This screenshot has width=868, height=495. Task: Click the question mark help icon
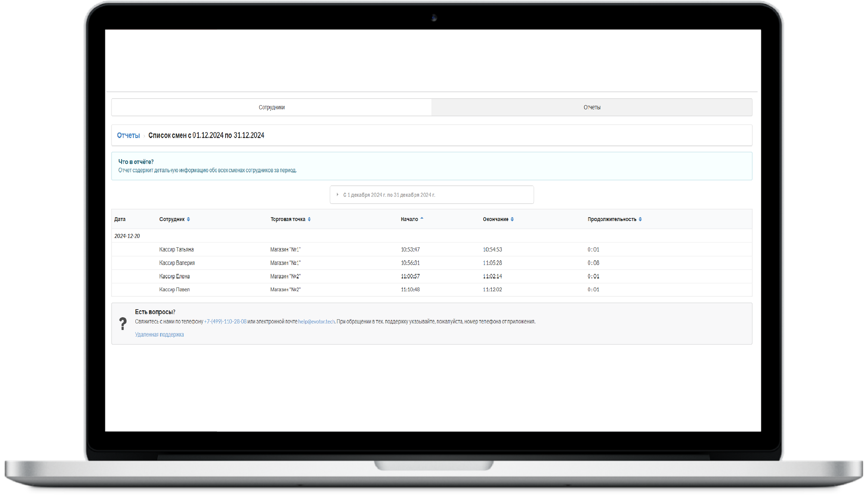(x=123, y=324)
